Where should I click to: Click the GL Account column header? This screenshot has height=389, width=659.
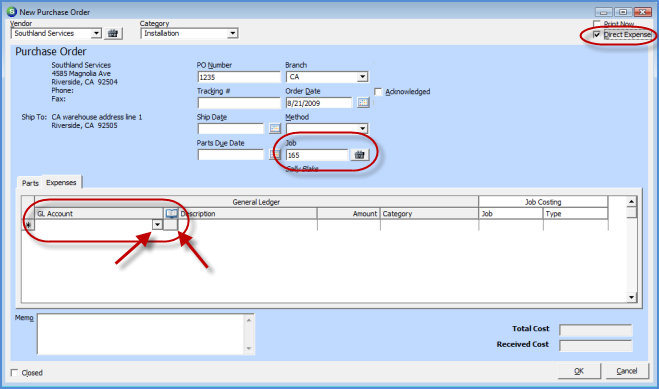[99, 214]
